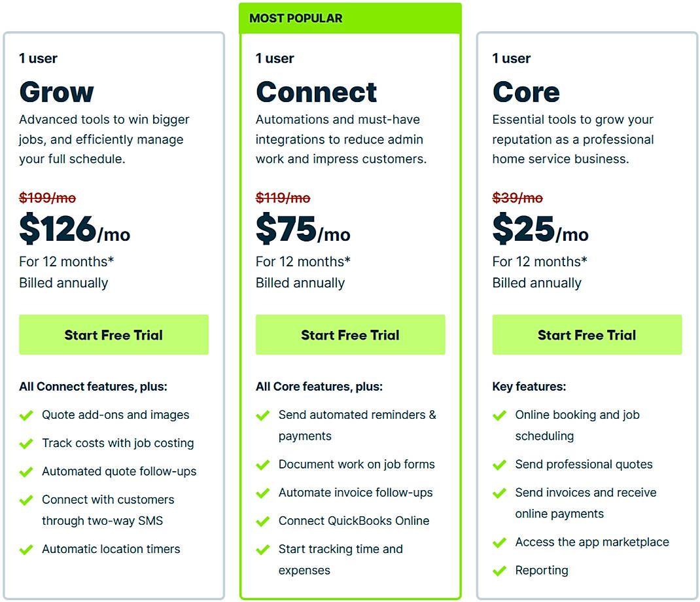Click checkmark next to Reporting feature
This screenshot has width=700, height=602.
click(x=500, y=571)
